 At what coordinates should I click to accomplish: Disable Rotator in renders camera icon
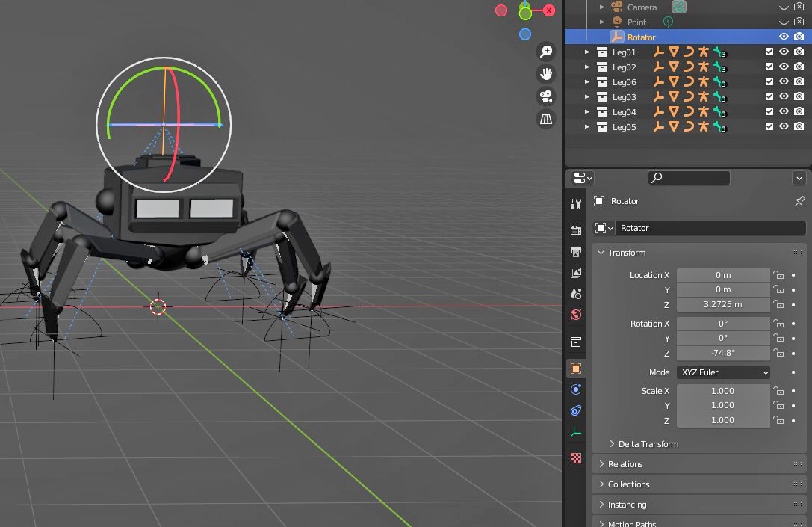[x=799, y=37]
